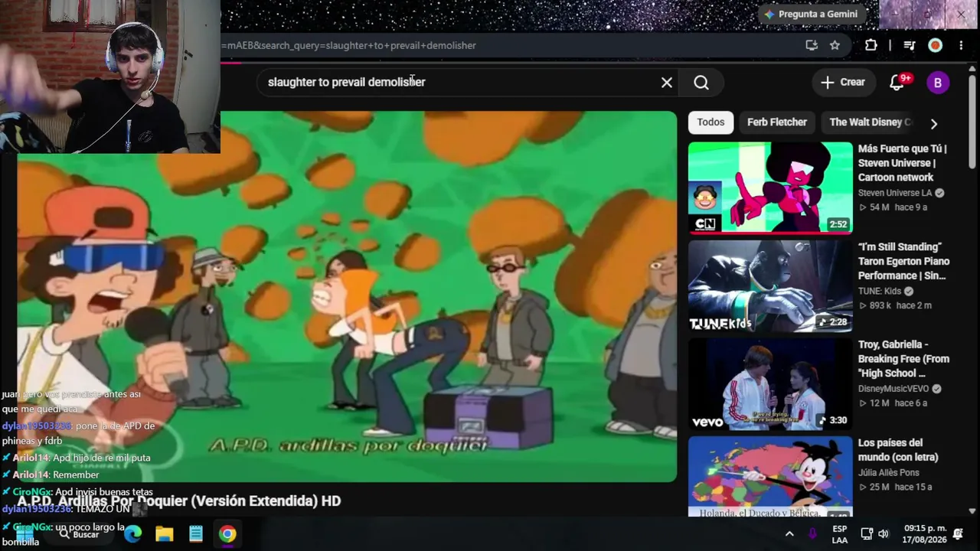Open the Chrome media controls icon
This screenshot has width=980, height=551.
pyautogui.click(x=910, y=45)
